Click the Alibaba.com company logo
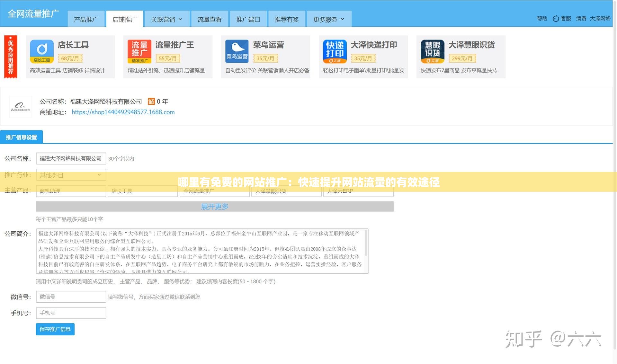The height and width of the screenshot is (364, 617). point(20,107)
